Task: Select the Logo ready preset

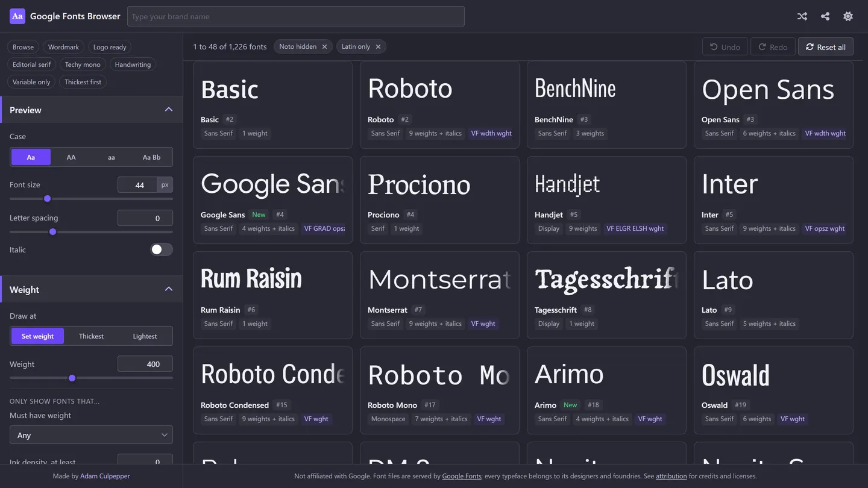Action: point(110,47)
